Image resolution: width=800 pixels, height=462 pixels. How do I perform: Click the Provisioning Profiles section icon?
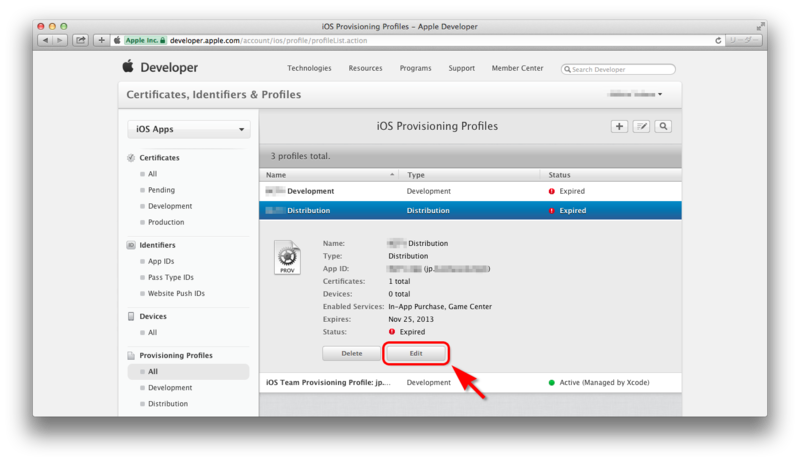[131, 355]
